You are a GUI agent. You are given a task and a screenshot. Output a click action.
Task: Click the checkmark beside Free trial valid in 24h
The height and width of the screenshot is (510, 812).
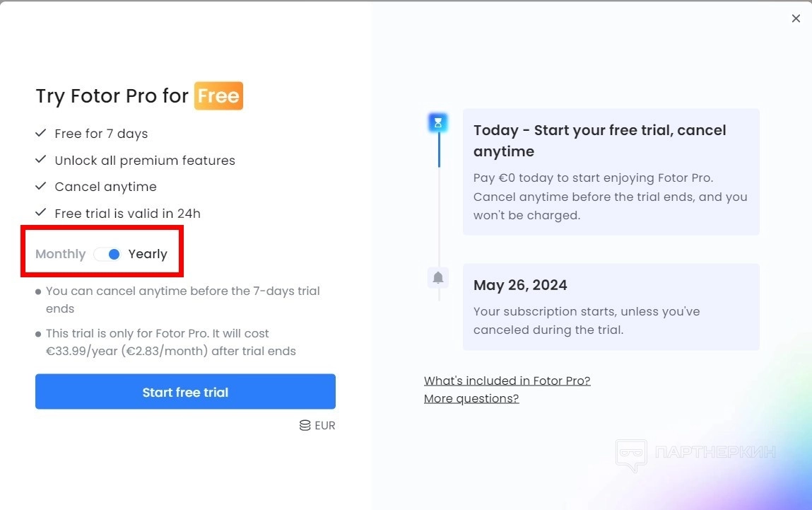click(x=41, y=212)
